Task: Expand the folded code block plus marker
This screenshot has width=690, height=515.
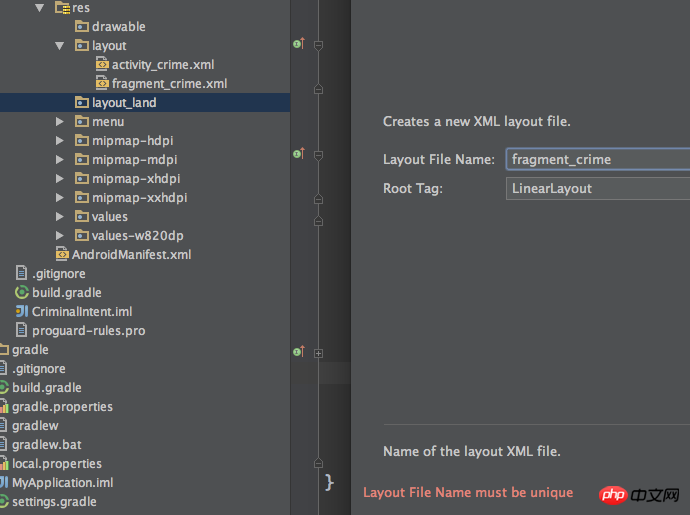Action: [x=319, y=353]
